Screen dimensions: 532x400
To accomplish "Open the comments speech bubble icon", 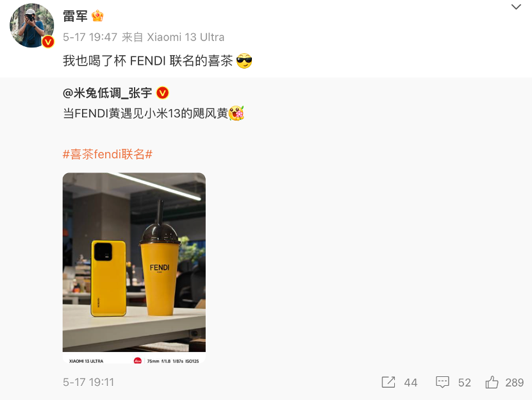I will [x=442, y=382].
